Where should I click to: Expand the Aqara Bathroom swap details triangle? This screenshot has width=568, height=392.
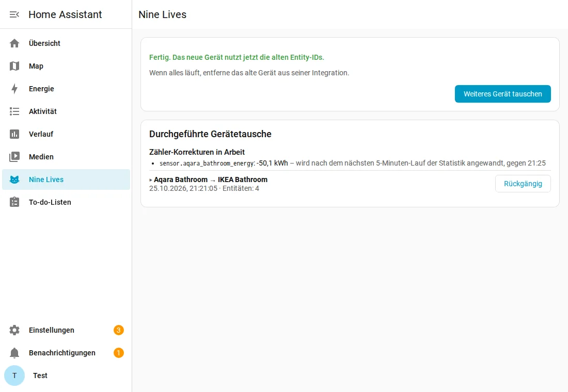(151, 180)
